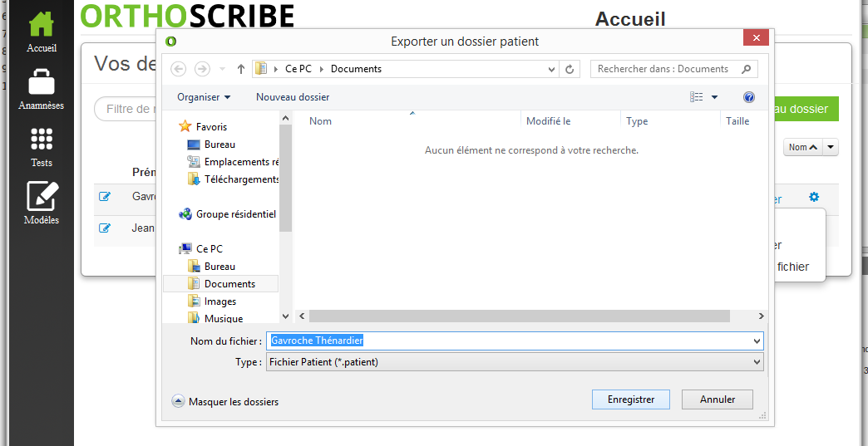Screen dimensions: 868x446
Task: Close the Exporter un dossier patient dialog
Action: (757, 37)
